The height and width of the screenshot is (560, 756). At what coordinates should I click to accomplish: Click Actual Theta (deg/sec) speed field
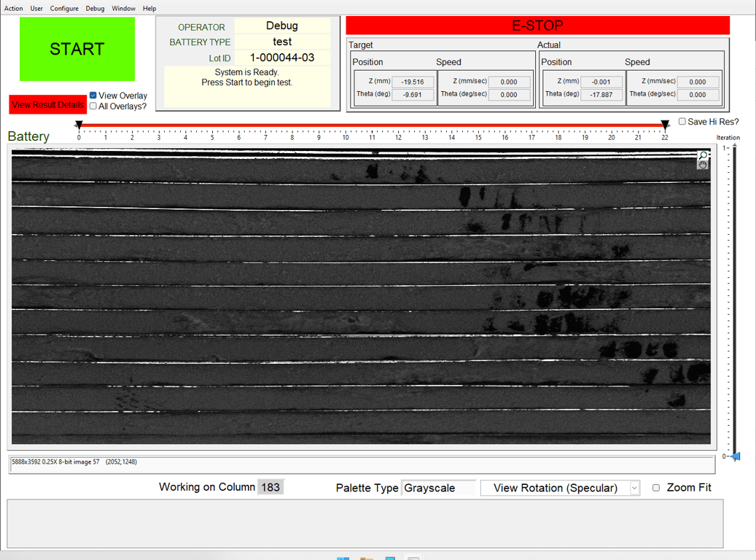click(x=698, y=95)
